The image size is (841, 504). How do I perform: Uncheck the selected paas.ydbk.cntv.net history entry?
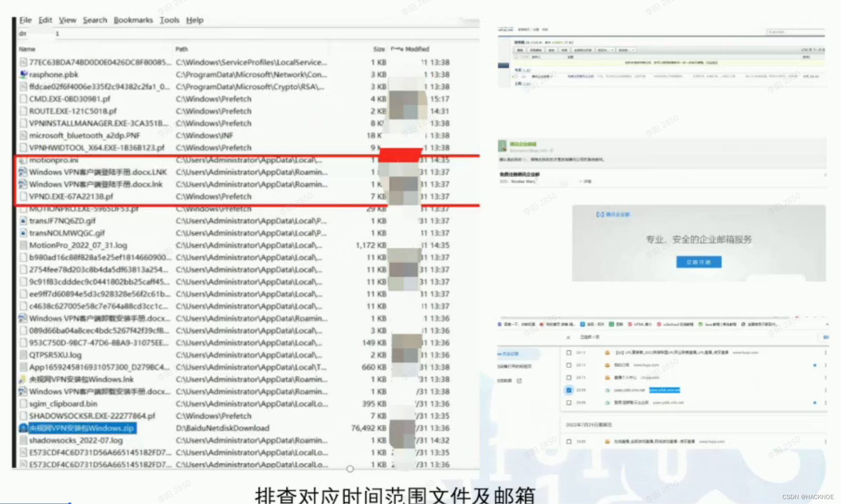coord(569,390)
